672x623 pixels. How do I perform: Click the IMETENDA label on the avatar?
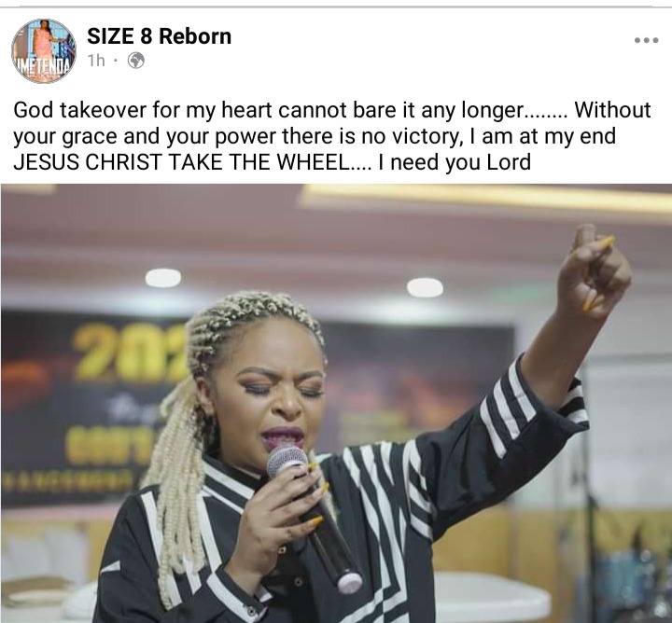pos(42,67)
